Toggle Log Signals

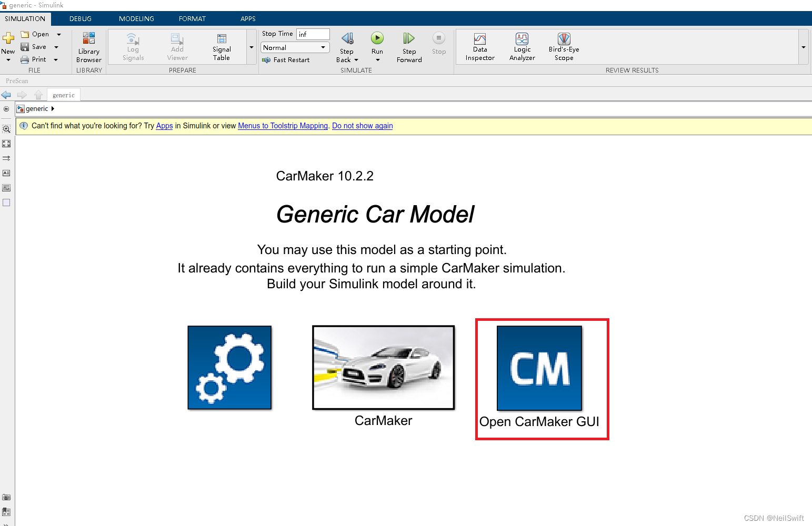(x=132, y=46)
